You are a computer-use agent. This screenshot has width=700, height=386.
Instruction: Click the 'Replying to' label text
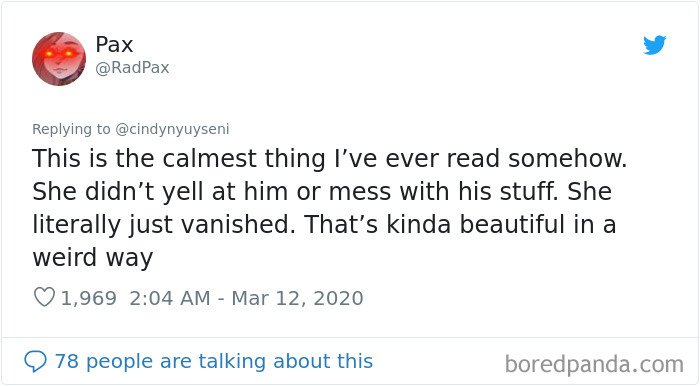[x=71, y=129]
